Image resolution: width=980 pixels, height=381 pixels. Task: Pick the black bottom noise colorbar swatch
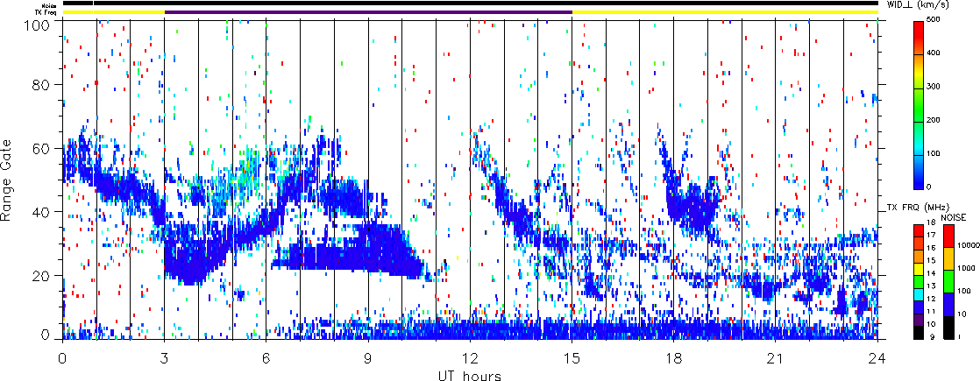(x=948, y=328)
